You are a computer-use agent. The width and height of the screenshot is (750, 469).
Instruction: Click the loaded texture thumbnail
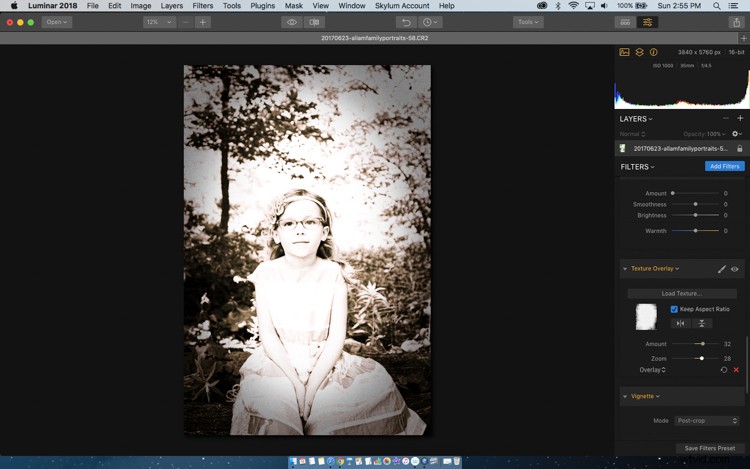(646, 316)
